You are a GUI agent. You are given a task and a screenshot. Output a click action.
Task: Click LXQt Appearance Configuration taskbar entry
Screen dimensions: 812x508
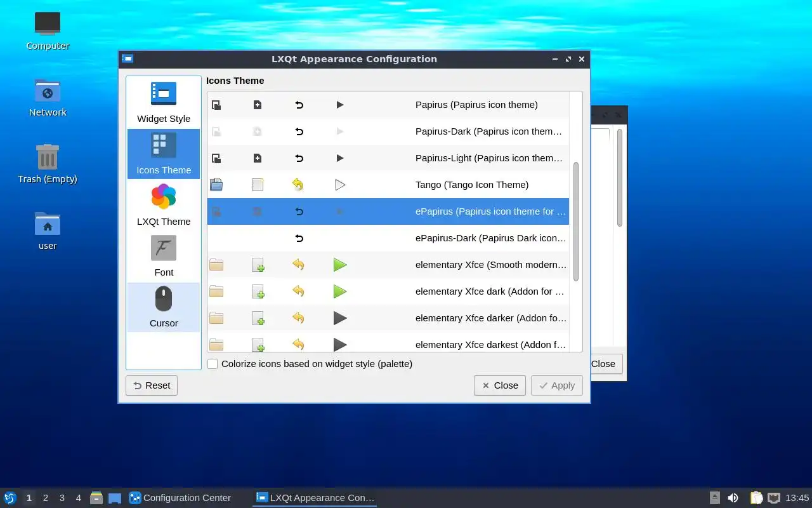(315, 498)
